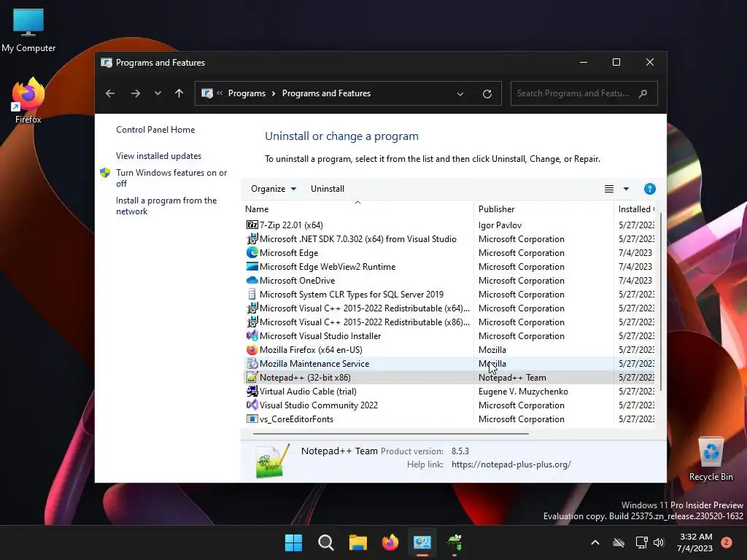Click the Visual Studio Community 2022 icon
747x560 pixels.
tap(252, 405)
